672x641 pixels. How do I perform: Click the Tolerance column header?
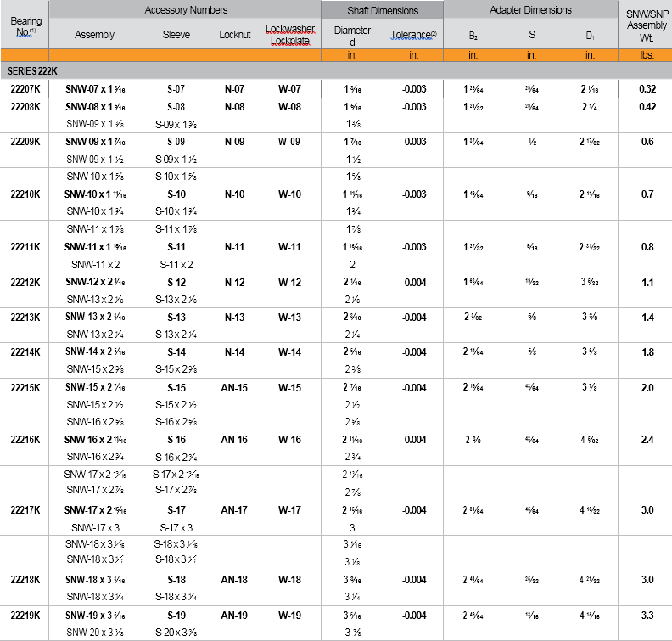point(413,35)
